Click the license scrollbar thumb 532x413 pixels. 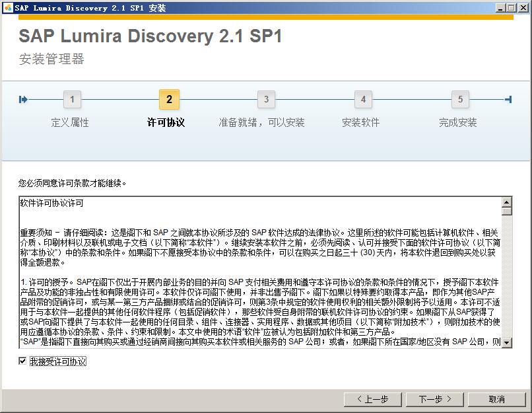click(x=506, y=211)
